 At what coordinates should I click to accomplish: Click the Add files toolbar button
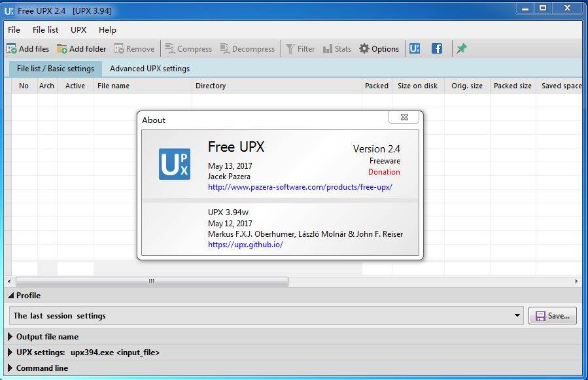[x=28, y=49]
